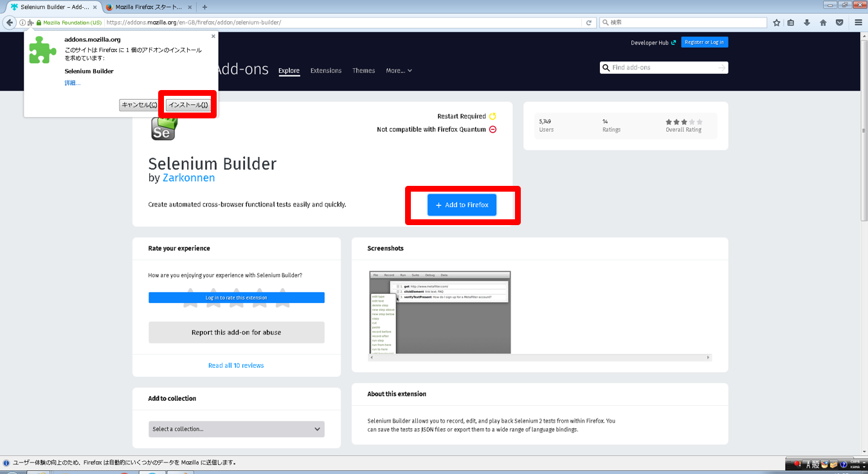Click magnifier icon in Find add-ons box
The width and height of the screenshot is (868, 474).
click(606, 68)
